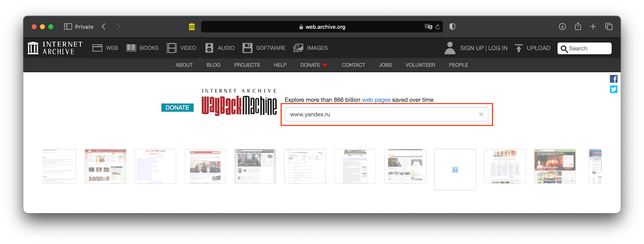Open a new tab with plus icon
The image size is (644, 244).
click(x=593, y=27)
